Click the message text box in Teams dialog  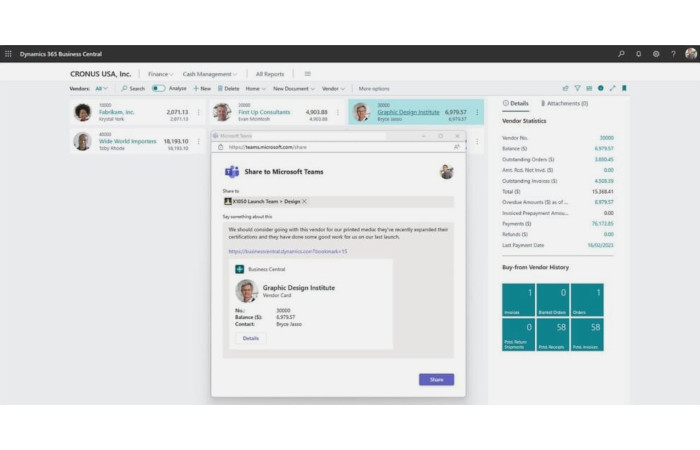point(338,290)
